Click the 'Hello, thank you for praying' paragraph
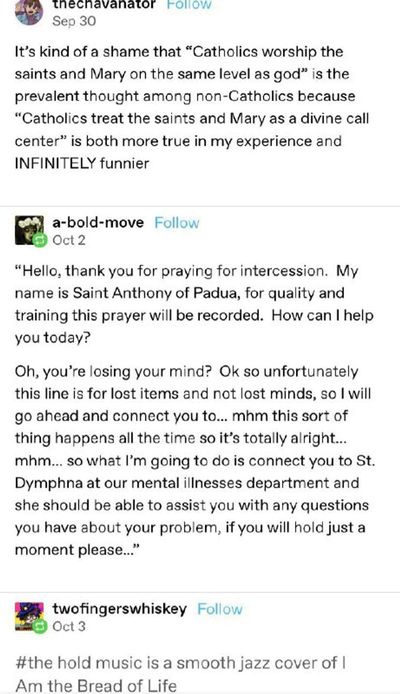This screenshot has width=400, height=694. [x=194, y=304]
